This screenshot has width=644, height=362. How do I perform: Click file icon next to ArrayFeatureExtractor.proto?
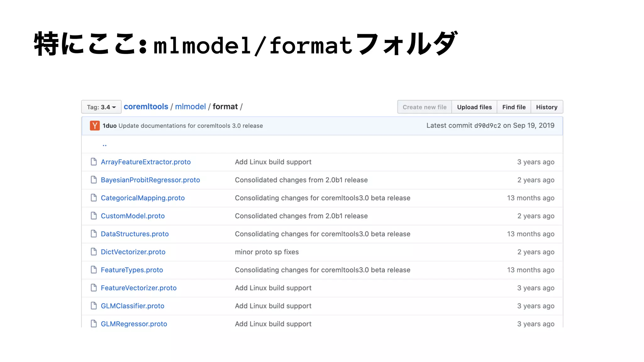[x=94, y=162]
